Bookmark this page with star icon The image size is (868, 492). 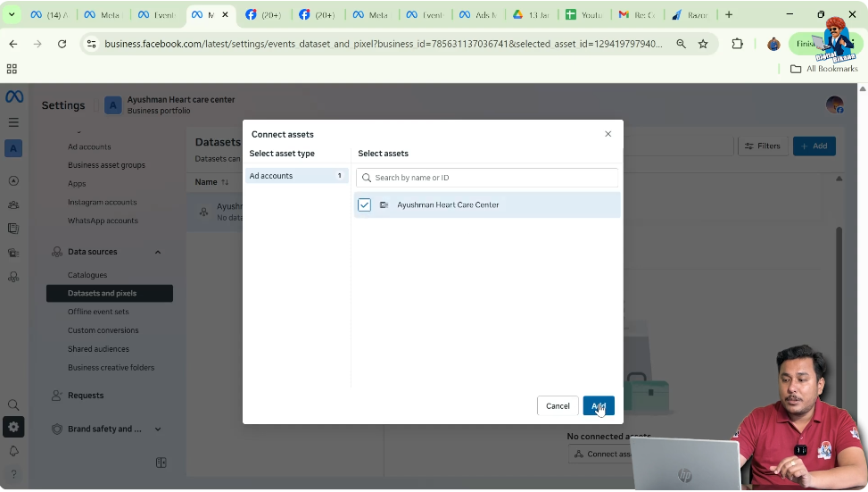tap(703, 44)
